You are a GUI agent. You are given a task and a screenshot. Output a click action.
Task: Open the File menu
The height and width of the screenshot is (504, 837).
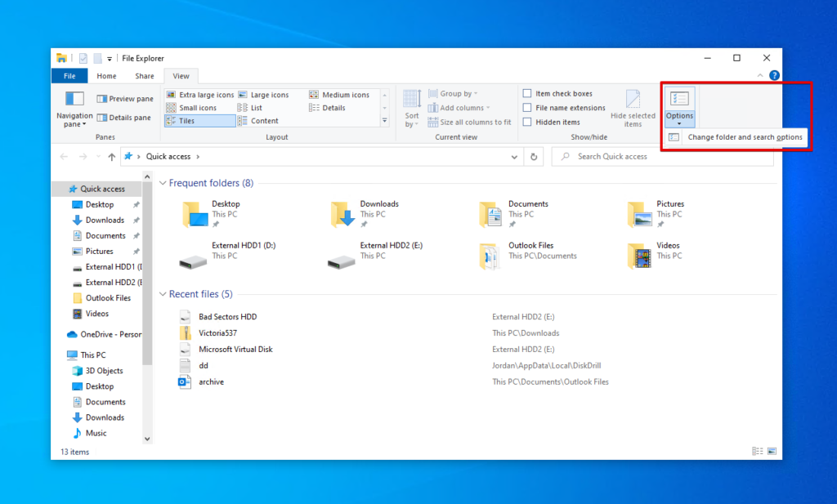click(69, 75)
